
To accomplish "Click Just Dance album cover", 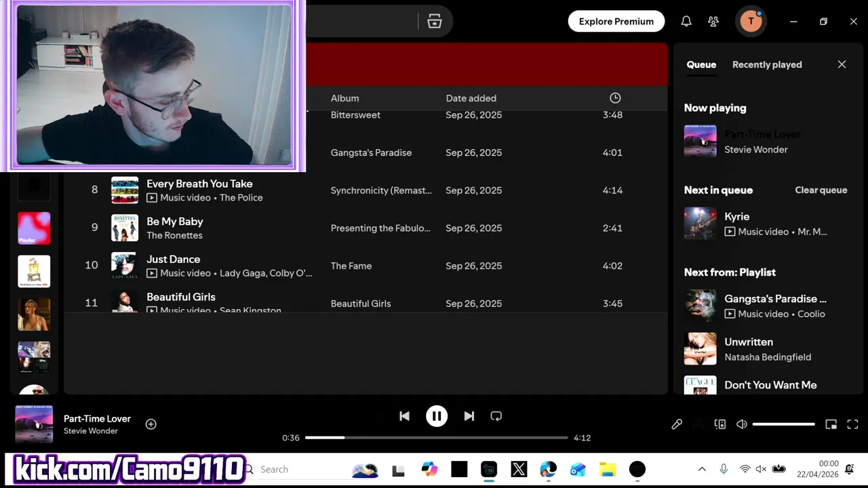I will (125, 266).
